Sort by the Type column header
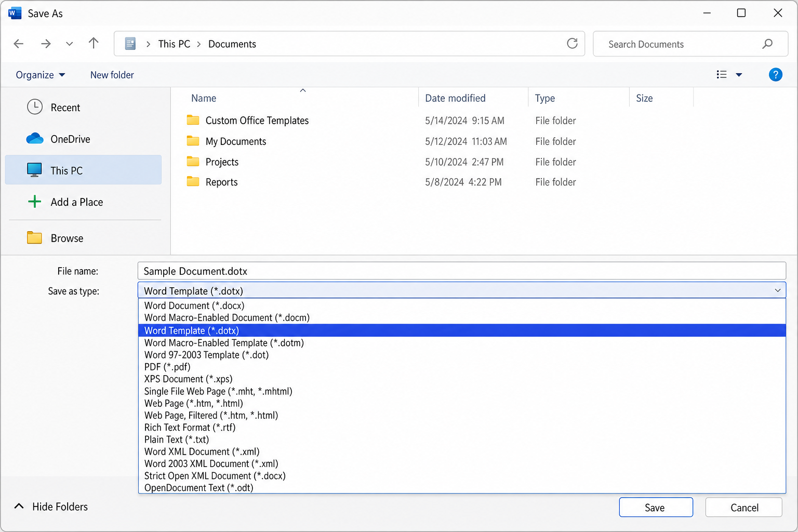This screenshot has width=798, height=532. pyautogui.click(x=545, y=98)
